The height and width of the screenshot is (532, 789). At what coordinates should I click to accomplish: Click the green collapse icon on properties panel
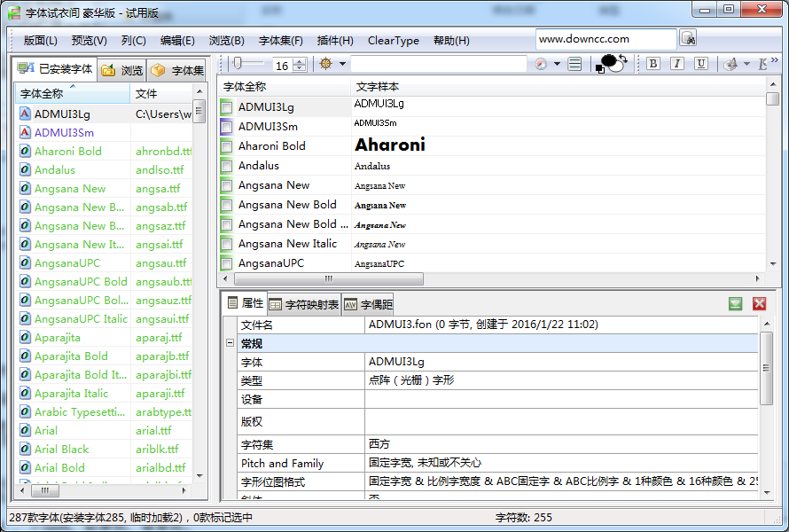[735, 303]
